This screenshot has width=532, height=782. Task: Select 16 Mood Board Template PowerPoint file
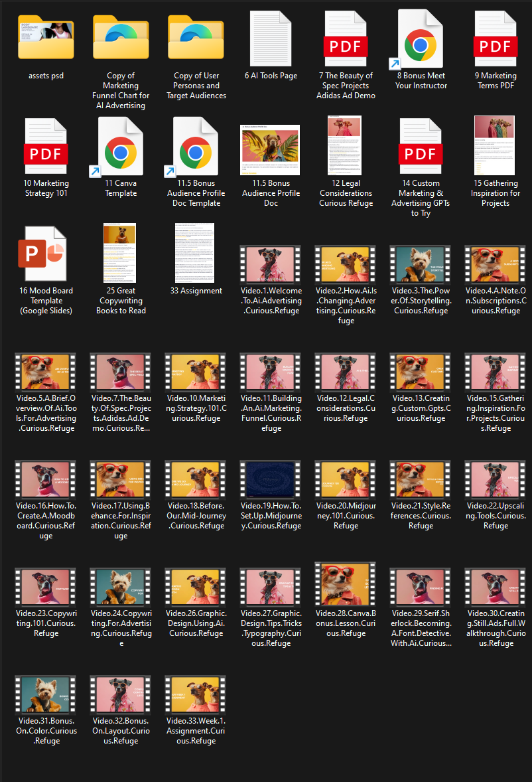46,254
